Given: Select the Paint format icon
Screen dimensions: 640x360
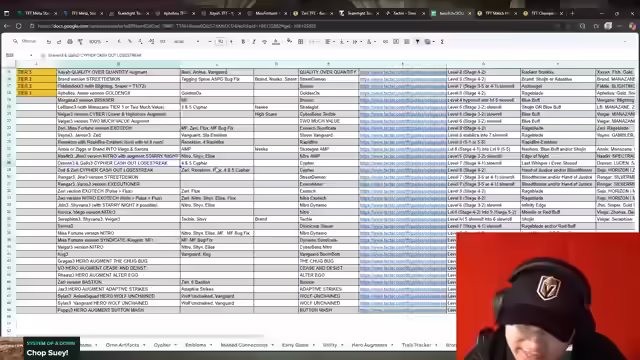Looking at the screenshot, I should pyautogui.click(x=80, y=42).
